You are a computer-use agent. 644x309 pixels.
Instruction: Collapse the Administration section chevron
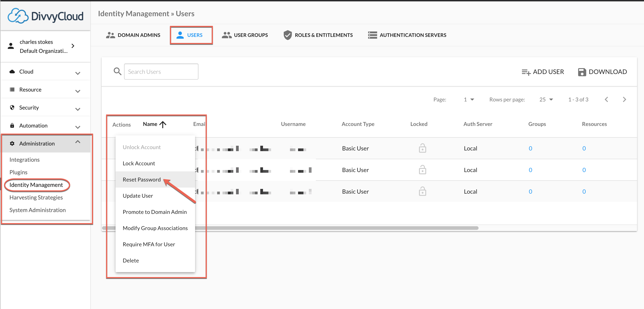[x=78, y=142]
